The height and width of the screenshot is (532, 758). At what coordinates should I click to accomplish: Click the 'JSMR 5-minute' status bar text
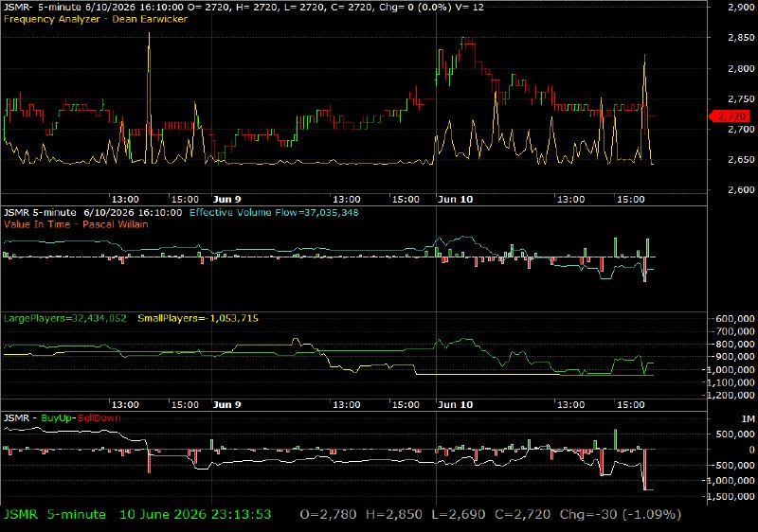pos(55,515)
